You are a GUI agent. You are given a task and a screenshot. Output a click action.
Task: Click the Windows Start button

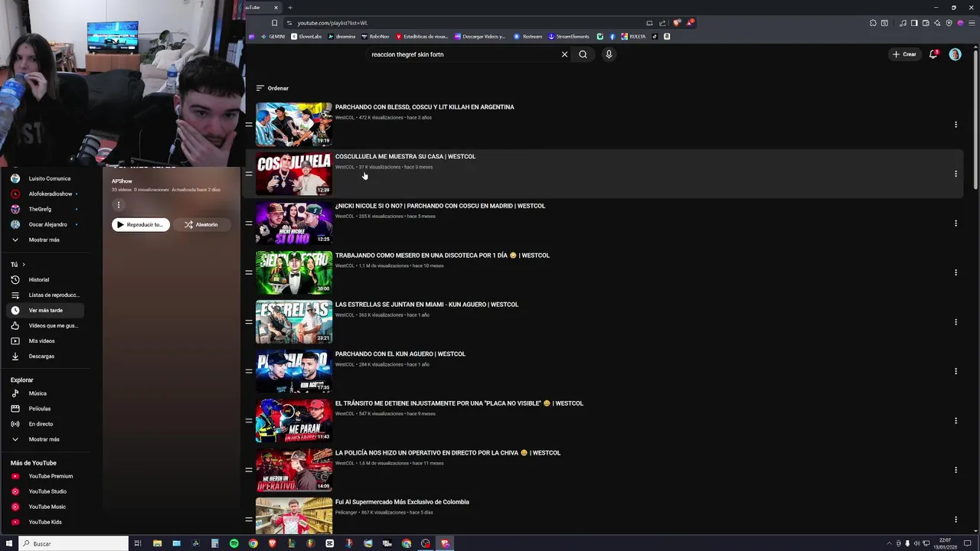9,543
